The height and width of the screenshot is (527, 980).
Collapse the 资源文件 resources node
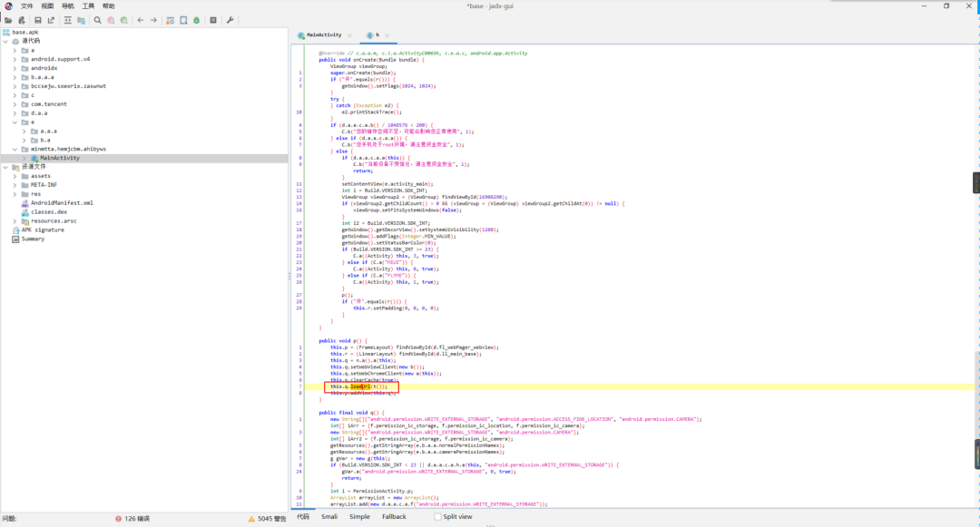tap(5, 167)
